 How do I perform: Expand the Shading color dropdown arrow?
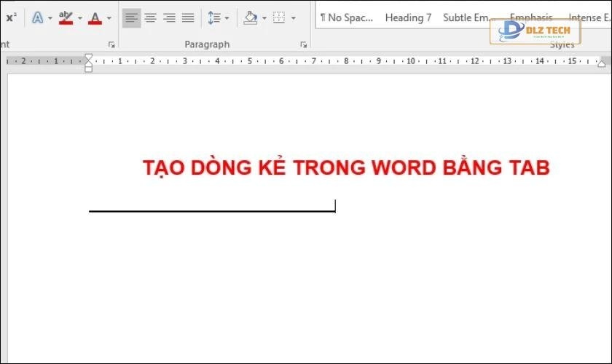point(264,17)
